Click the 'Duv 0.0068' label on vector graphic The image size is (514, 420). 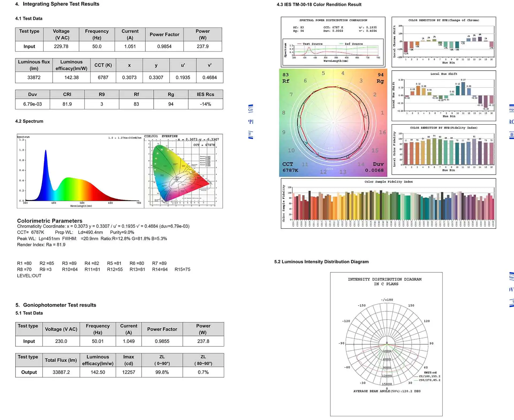(x=375, y=167)
